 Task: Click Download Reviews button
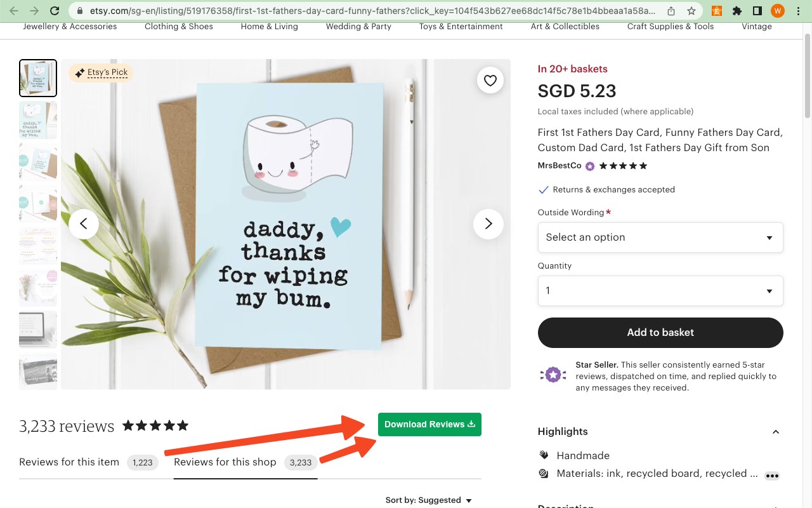pyautogui.click(x=429, y=425)
